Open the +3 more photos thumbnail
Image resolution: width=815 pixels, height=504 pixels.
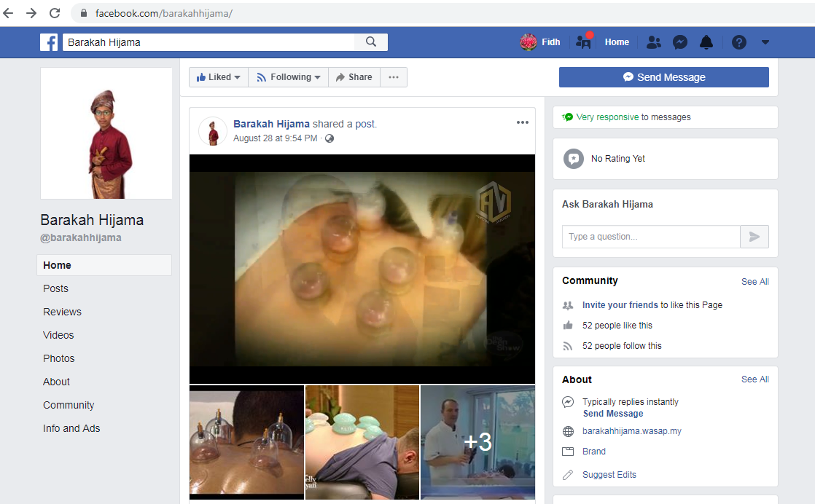click(477, 442)
